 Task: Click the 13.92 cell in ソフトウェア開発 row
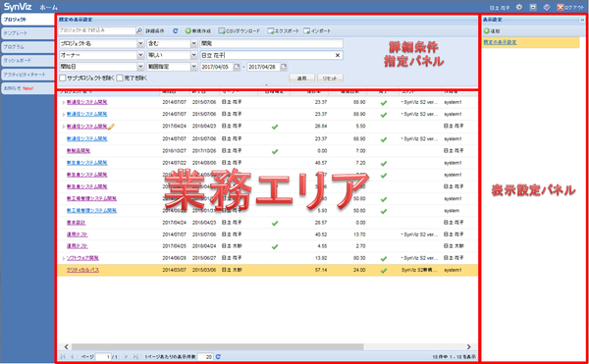tap(321, 259)
